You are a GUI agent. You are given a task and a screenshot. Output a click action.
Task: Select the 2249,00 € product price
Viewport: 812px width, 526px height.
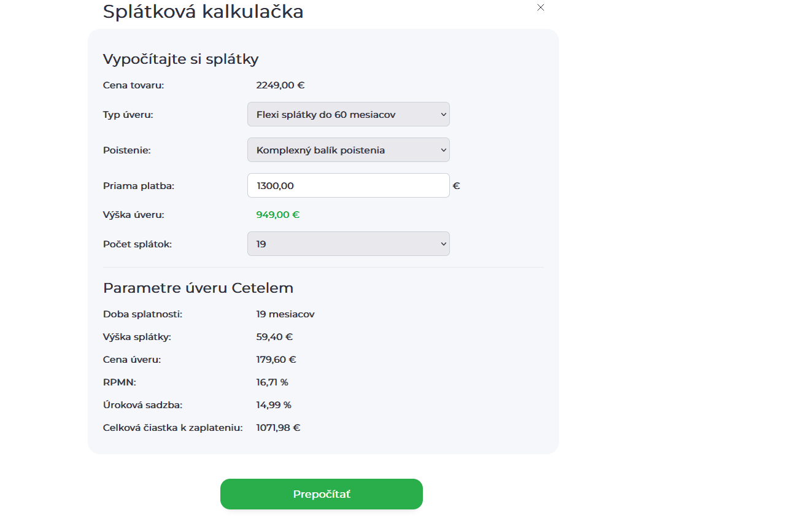point(280,85)
